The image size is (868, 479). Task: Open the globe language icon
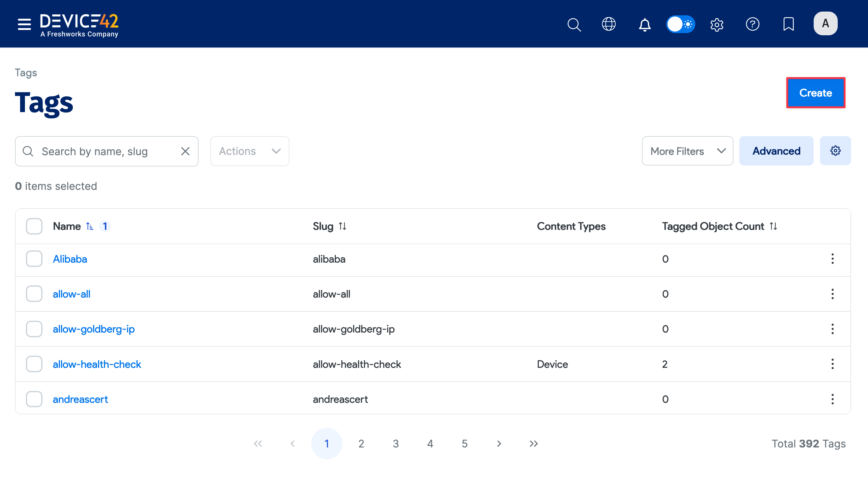point(609,24)
